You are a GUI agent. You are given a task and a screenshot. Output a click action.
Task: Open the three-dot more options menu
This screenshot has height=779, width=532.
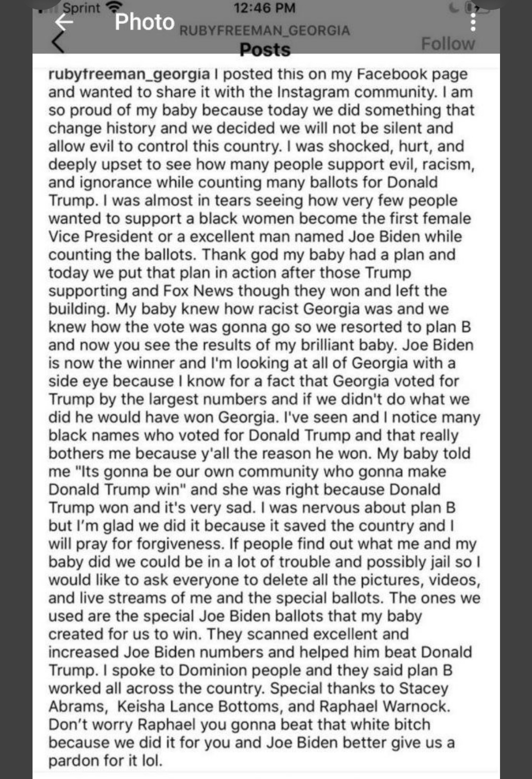(x=472, y=21)
